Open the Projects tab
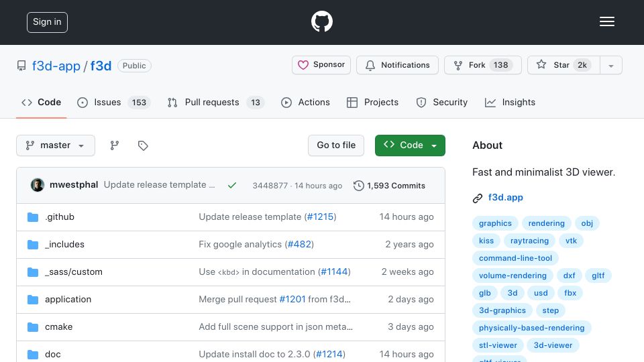 (372, 102)
